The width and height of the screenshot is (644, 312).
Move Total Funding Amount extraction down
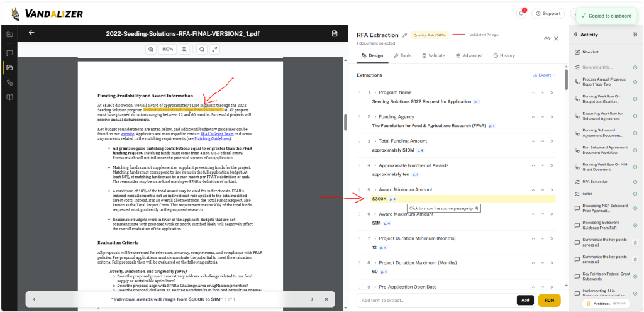click(x=543, y=142)
